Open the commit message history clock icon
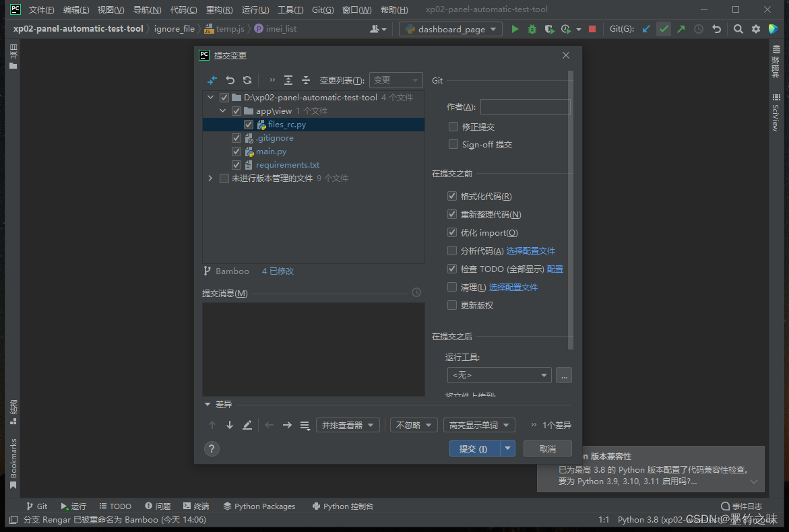 click(x=416, y=292)
